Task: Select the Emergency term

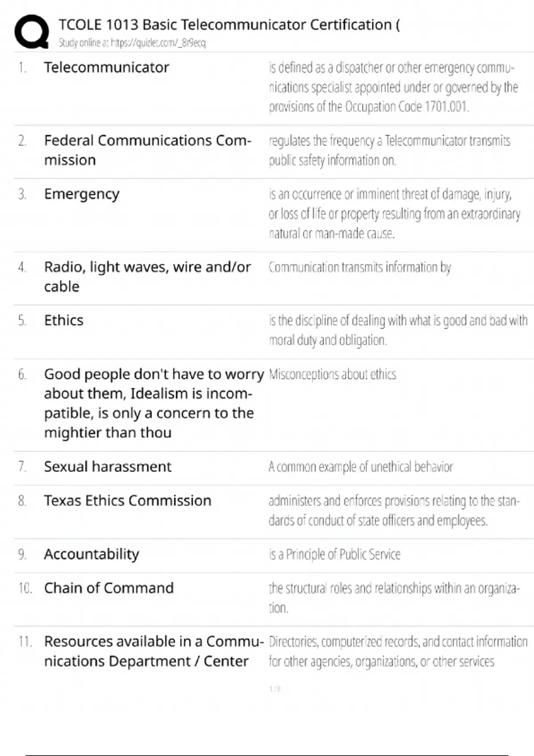Action: [x=81, y=194]
